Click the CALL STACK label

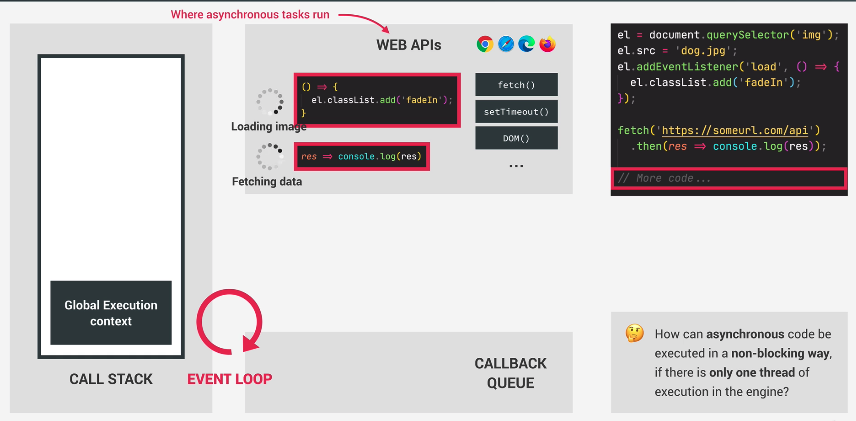click(x=111, y=379)
